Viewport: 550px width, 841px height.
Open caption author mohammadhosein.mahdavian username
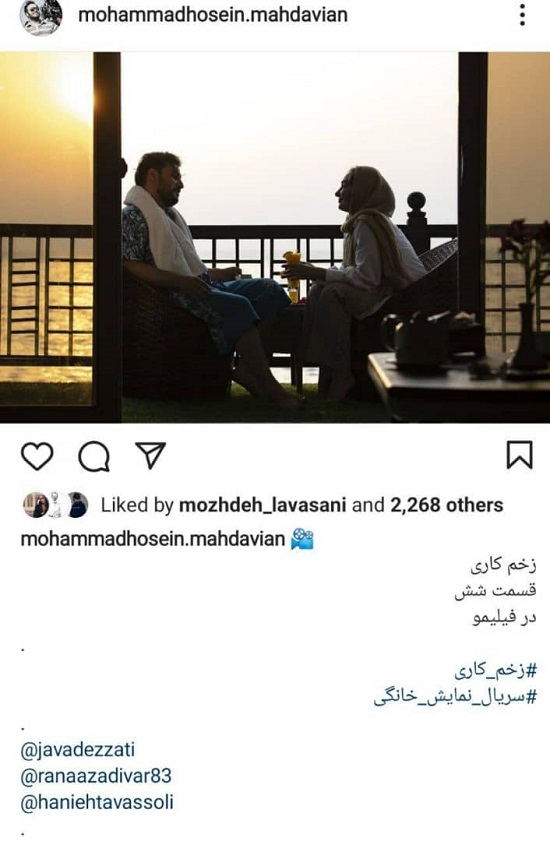(x=152, y=538)
